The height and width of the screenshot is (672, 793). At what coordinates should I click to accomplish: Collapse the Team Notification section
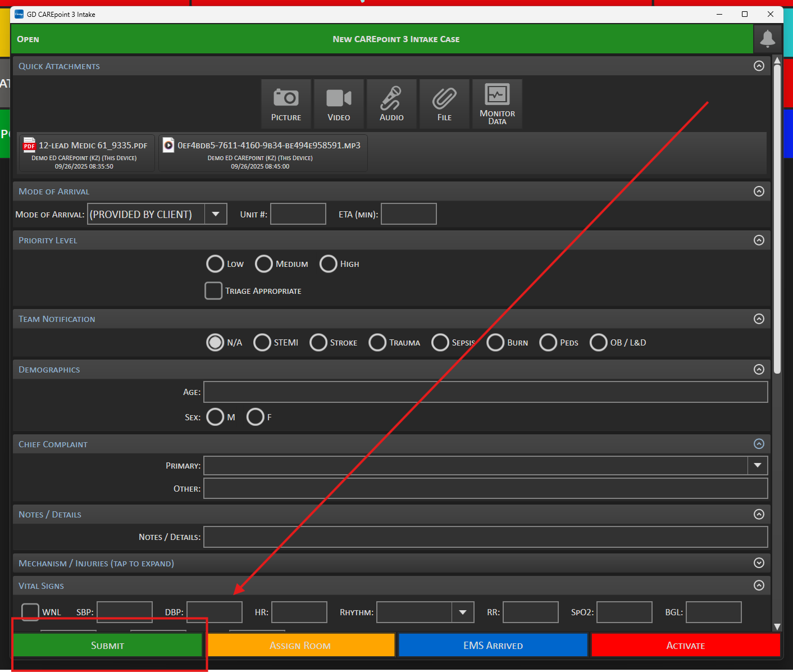(759, 319)
